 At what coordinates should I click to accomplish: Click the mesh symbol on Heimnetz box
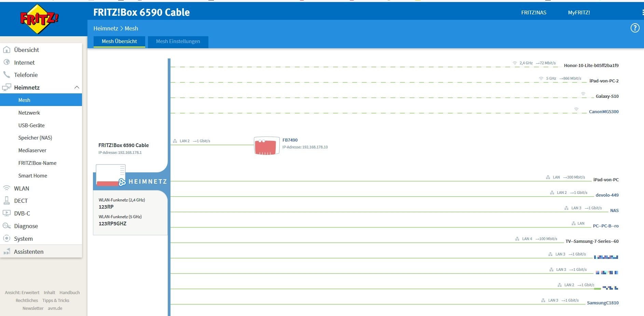coord(122,182)
